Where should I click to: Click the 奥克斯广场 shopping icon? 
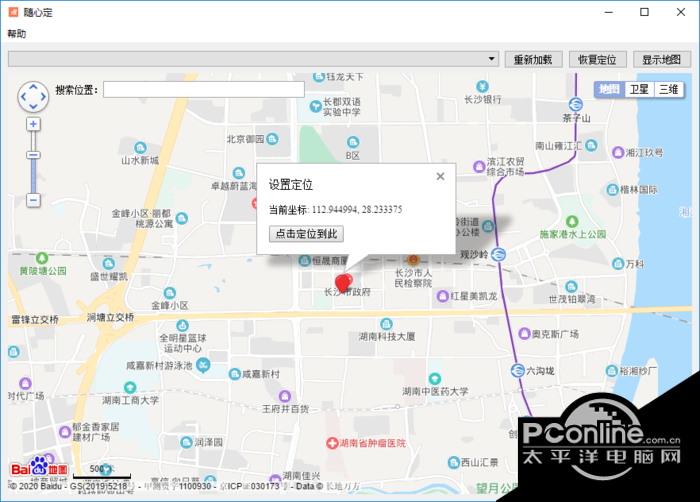(x=524, y=333)
